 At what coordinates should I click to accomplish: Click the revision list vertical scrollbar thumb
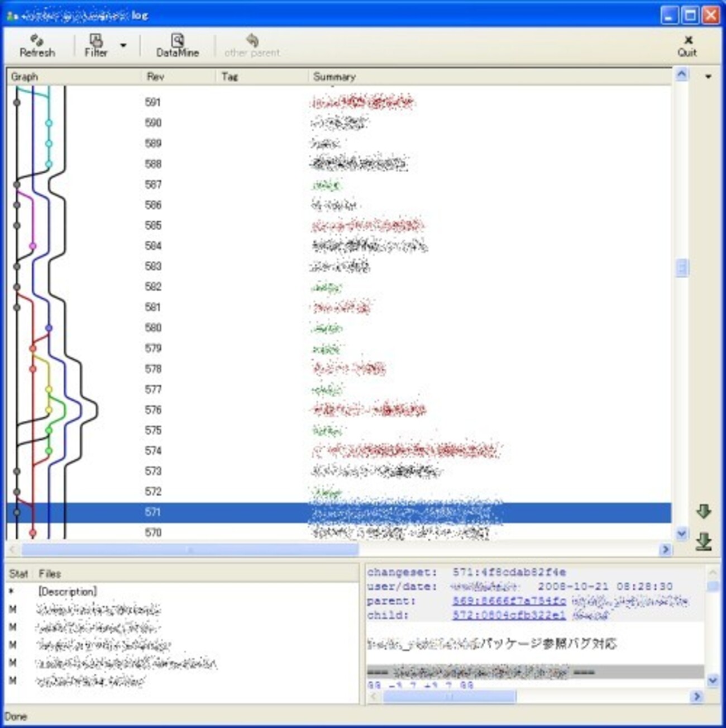click(x=681, y=268)
